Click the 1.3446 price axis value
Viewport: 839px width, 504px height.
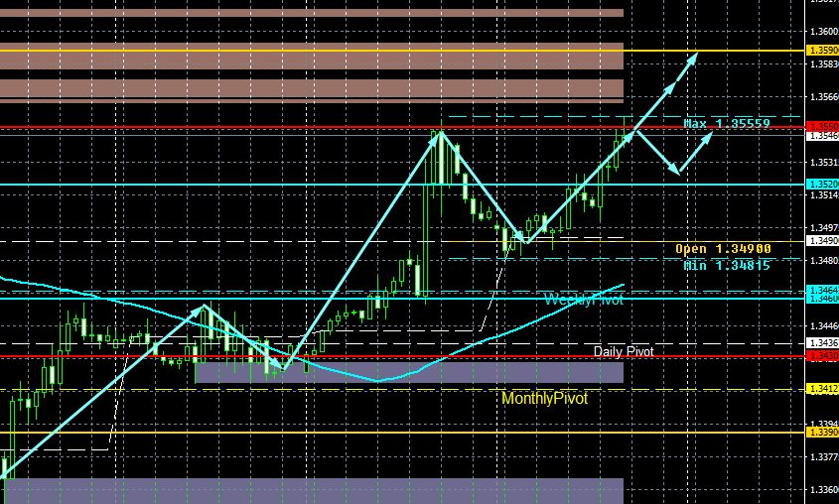[824, 325]
